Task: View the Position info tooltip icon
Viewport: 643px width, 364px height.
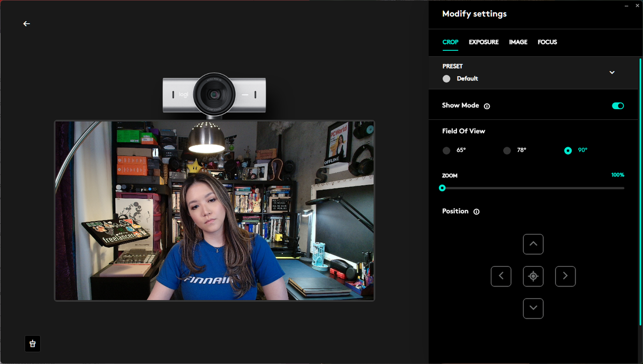Action: pos(476,211)
